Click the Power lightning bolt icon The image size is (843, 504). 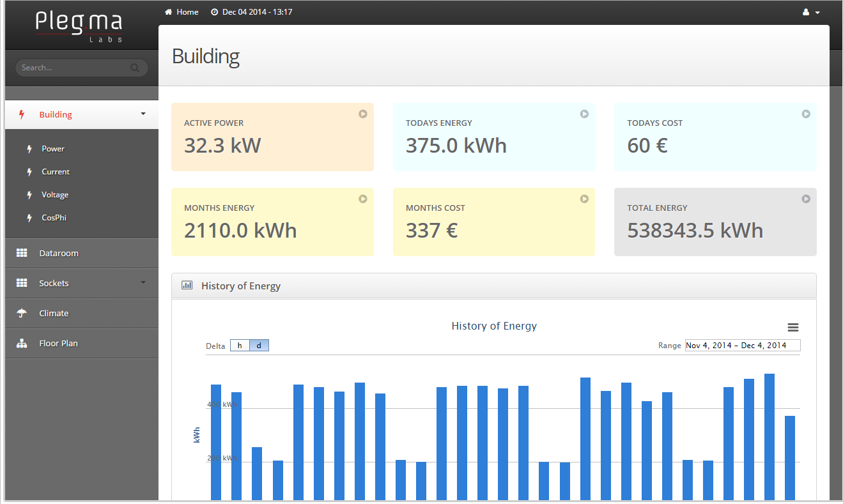[29, 149]
